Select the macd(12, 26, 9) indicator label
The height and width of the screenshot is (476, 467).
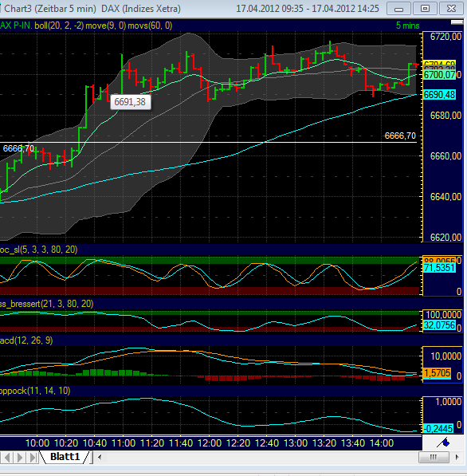tap(26, 340)
